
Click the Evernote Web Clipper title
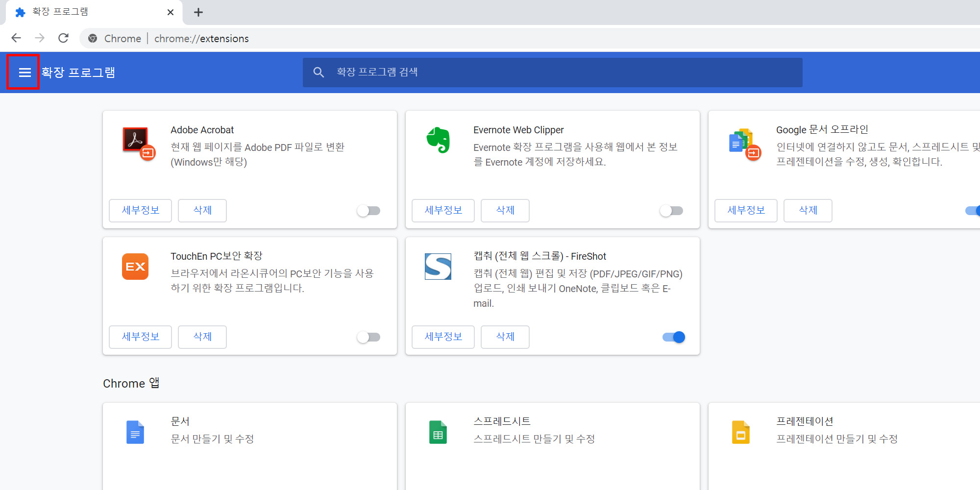click(x=518, y=130)
